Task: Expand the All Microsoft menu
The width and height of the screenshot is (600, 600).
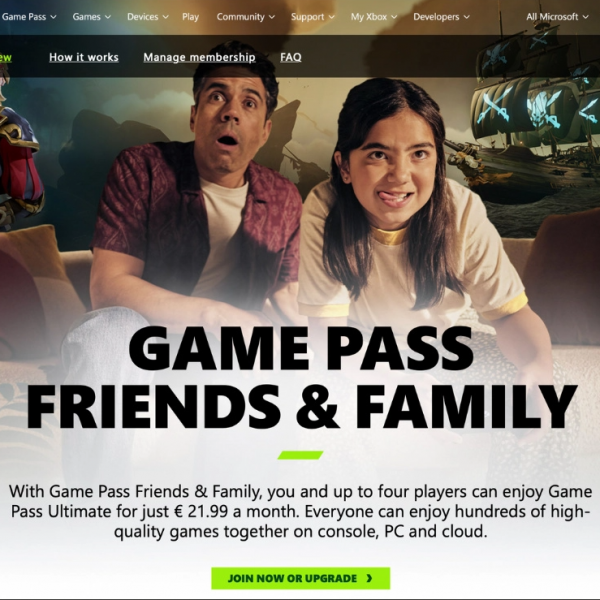Action: pyautogui.click(x=557, y=17)
